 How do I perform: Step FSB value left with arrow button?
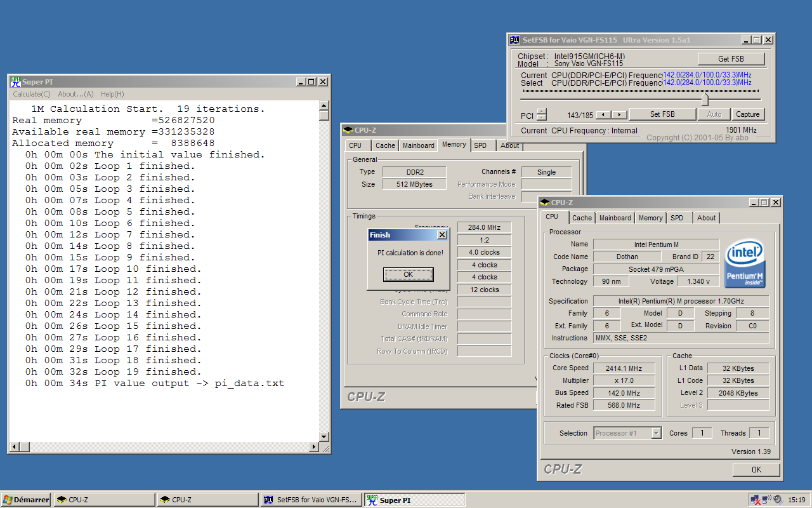point(604,115)
